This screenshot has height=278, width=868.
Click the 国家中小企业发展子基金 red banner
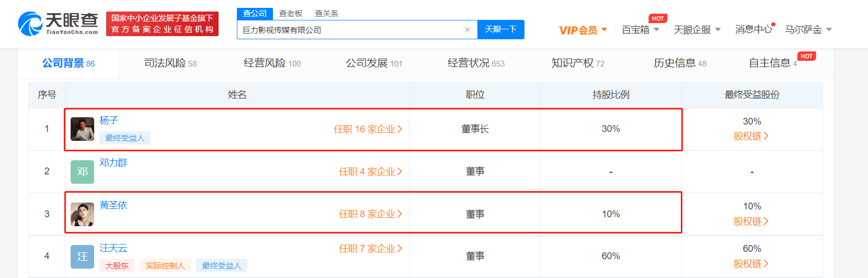(x=162, y=24)
